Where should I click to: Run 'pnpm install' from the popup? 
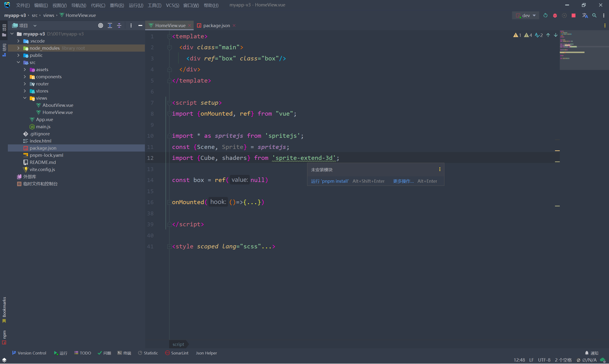(x=330, y=181)
